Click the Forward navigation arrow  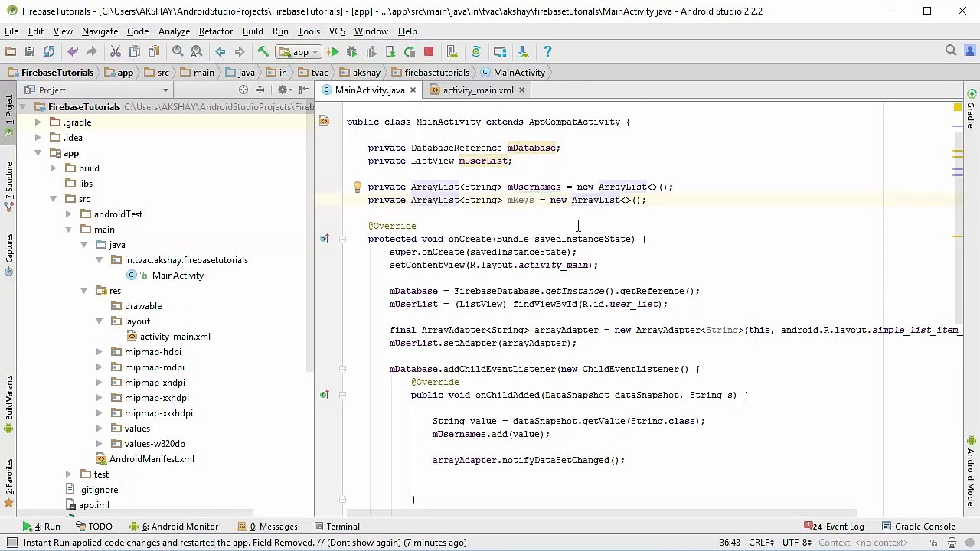[240, 51]
